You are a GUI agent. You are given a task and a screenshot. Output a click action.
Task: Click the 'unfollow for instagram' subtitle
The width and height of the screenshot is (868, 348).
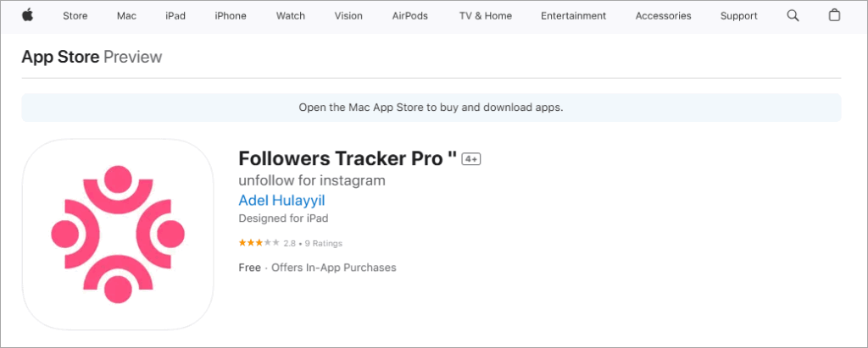312,180
